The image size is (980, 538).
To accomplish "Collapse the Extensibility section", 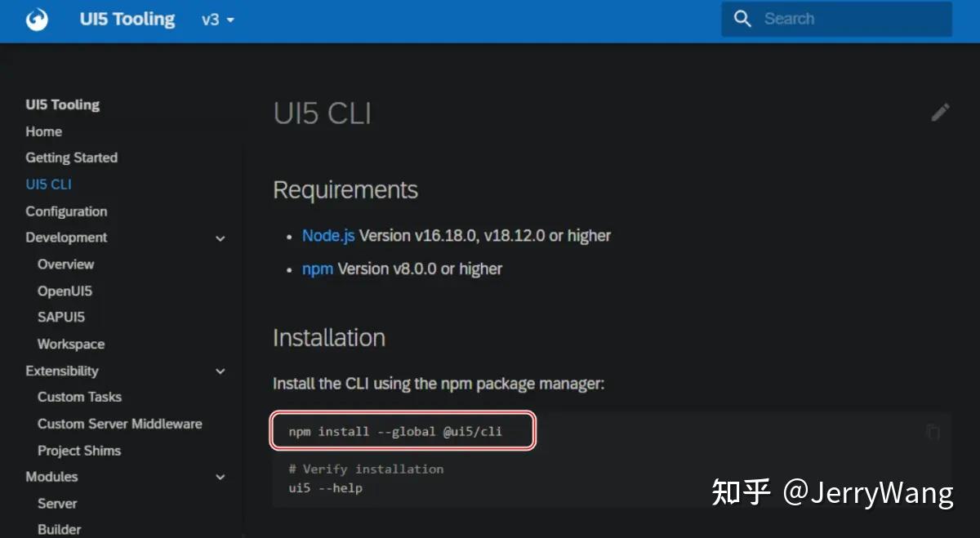I will click(x=220, y=371).
